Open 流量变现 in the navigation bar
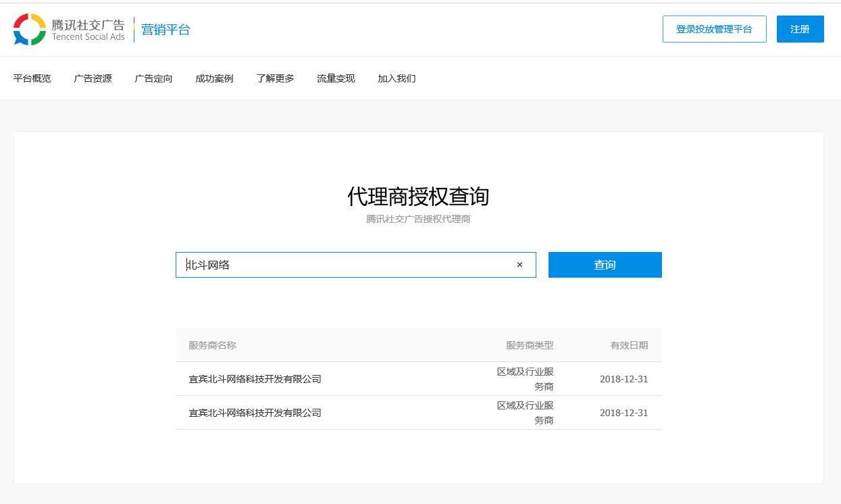The image size is (841, 504). pos(336,78)
